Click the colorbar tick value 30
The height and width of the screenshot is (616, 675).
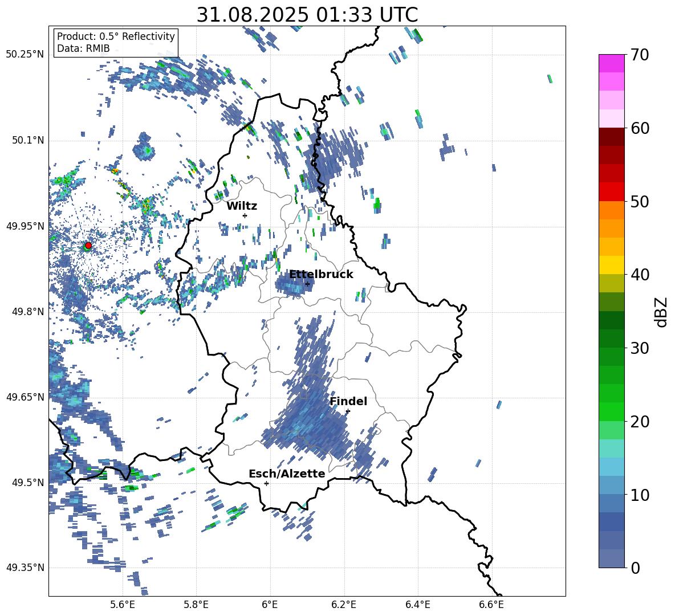[x=639, y=348]
